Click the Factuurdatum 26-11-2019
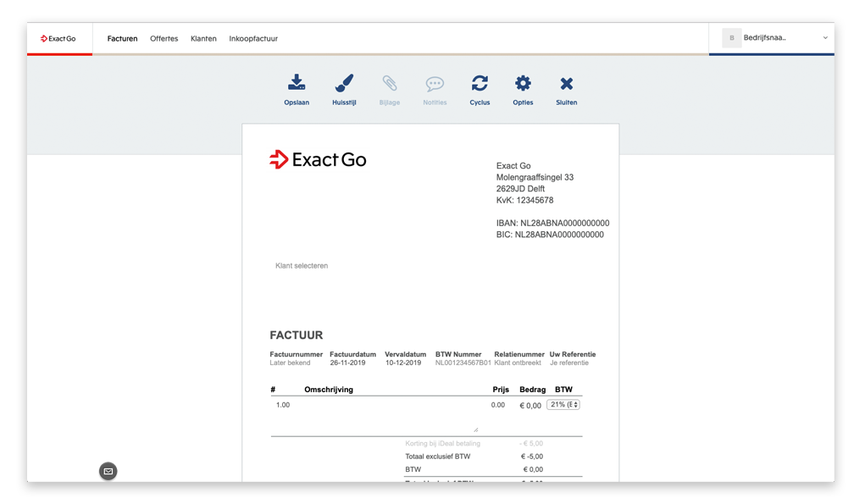This screenshot has width=854, height=504. [347, 363]
